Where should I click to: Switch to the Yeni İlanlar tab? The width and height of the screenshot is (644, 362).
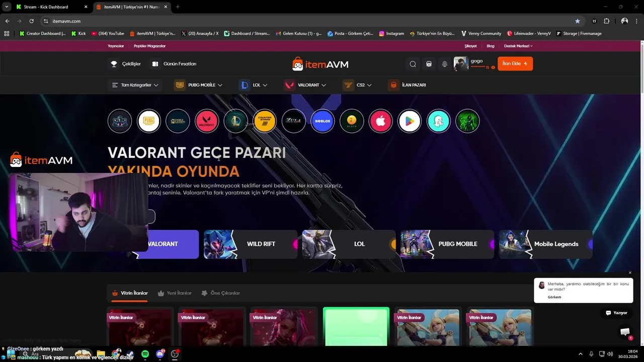(175, 293)
